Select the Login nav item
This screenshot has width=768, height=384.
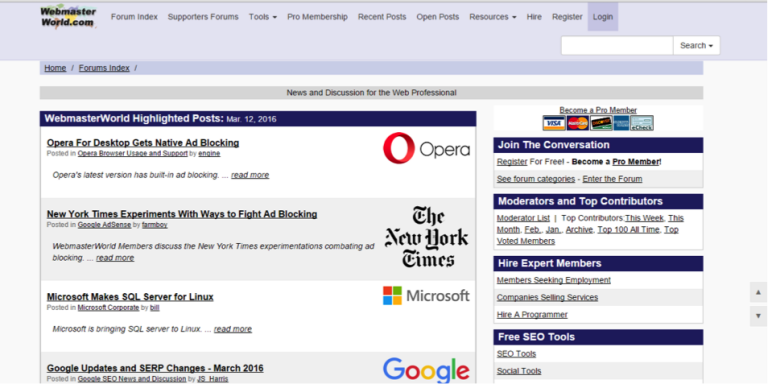point(602,17)
